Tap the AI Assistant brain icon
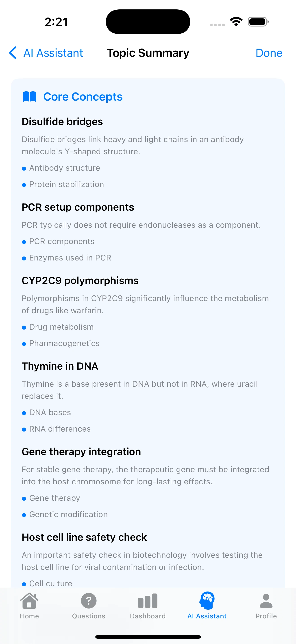Viewport: 296px width, 644px height. tap(207, 600)
